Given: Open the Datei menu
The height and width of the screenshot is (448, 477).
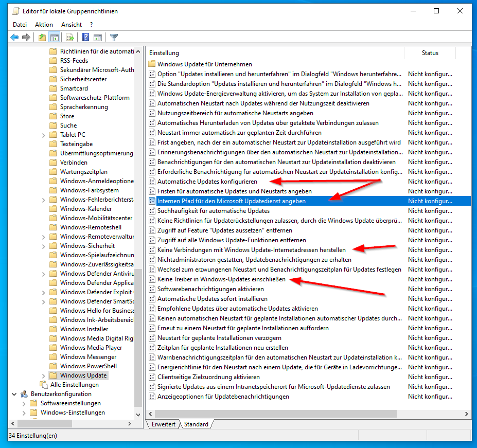Looking at the screenshot, I should [x=20, y=25].
